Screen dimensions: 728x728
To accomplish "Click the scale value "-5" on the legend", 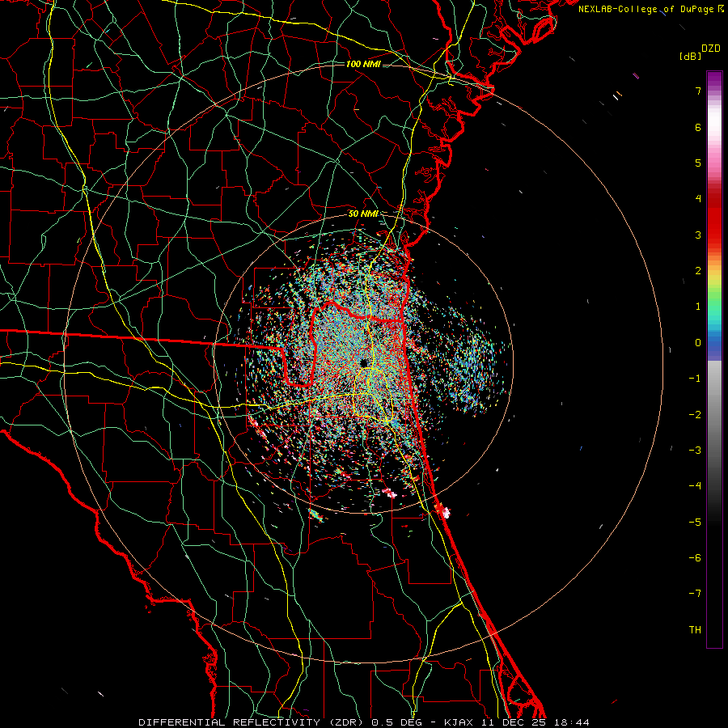I will click(695, 523).
